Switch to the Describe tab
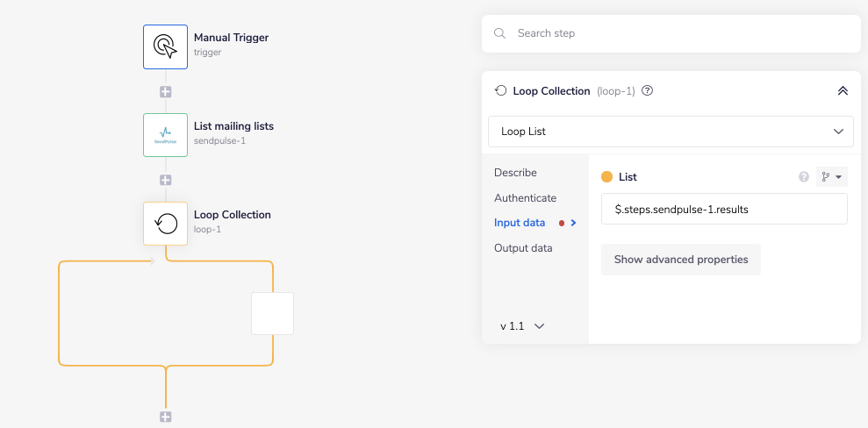The width and height of the screenshot is (868, 428). pyautogui.click(x=515, y=173)
